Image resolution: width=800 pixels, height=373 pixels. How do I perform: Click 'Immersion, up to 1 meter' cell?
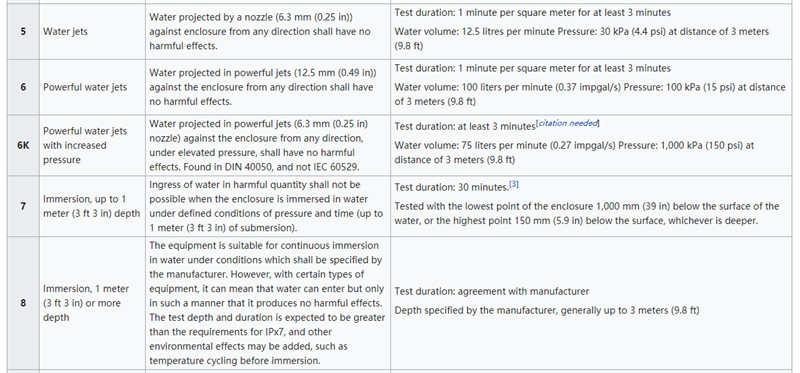(x=91, y=206)
